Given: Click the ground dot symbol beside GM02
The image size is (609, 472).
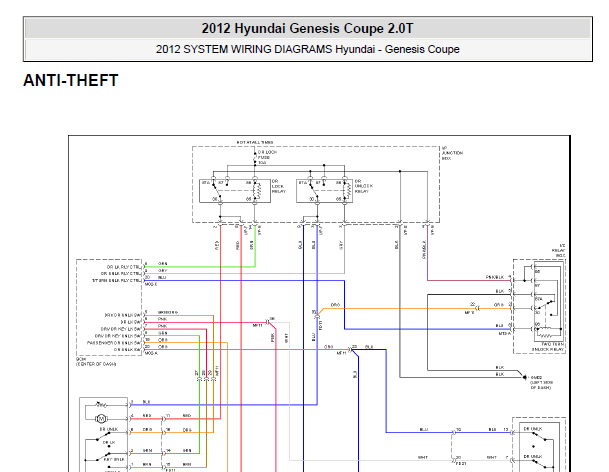Looking at the screenshot, I should click(x=525, y=377).
